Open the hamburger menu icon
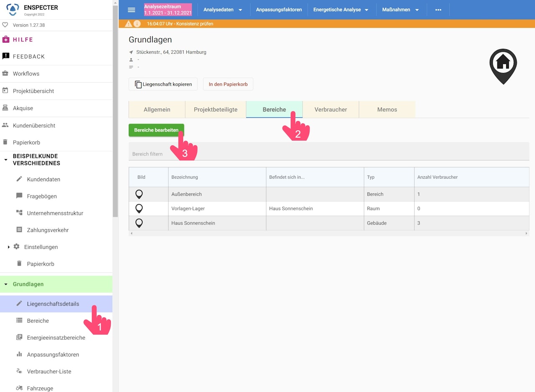Screen dimensions: 535x392 coord(131,10)
